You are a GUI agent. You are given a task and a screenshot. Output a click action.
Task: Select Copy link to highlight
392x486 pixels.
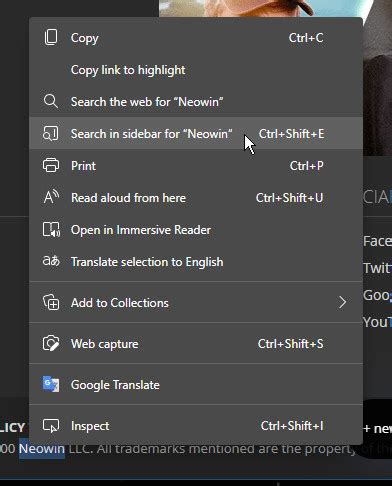[196, 70]
